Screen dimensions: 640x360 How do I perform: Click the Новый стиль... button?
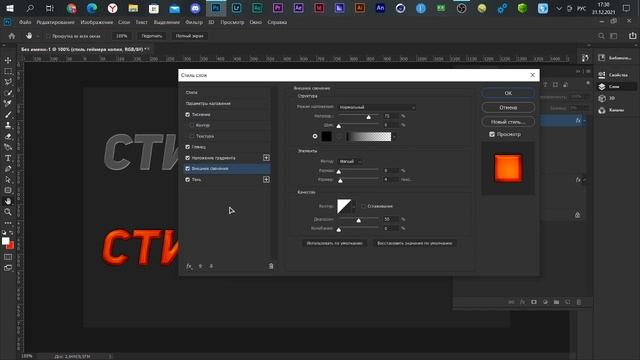[x=508, y=122]
